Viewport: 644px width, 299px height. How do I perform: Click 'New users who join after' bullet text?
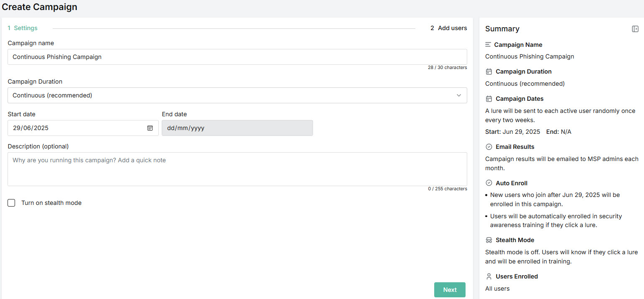555,199
